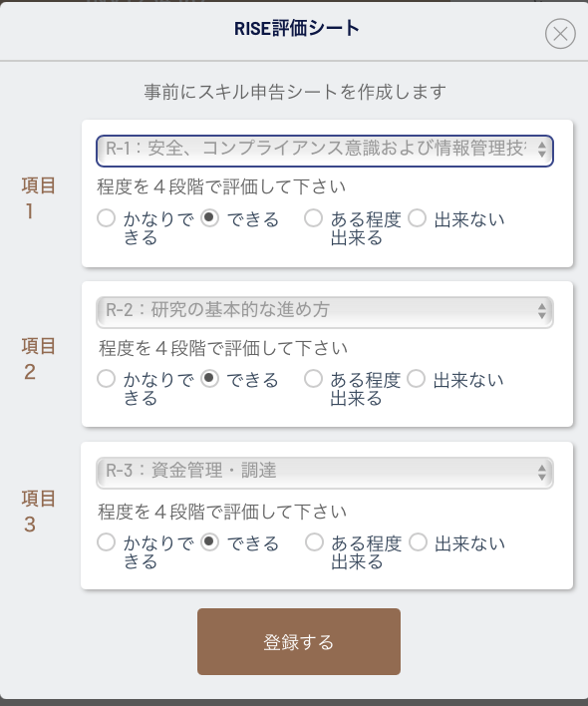
Task: Open the R-2 研究の基本的な進め方 dropdown
Action: coord(324,312)
